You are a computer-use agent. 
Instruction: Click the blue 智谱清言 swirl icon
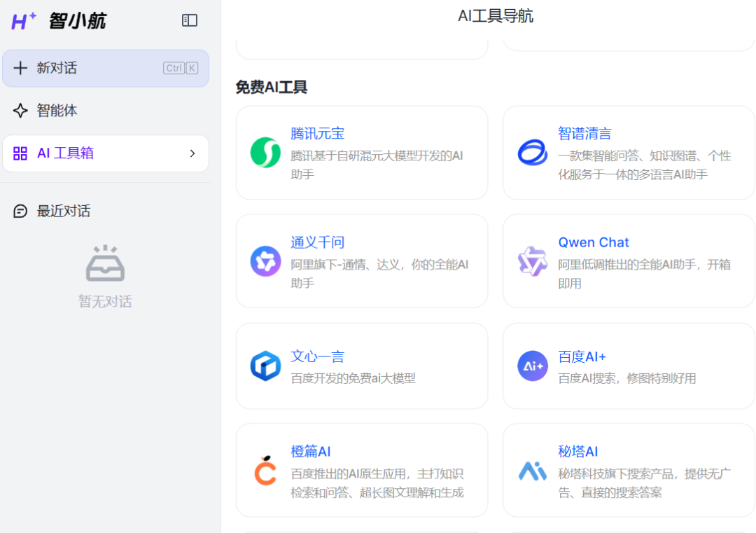click(x=532, y=153)
